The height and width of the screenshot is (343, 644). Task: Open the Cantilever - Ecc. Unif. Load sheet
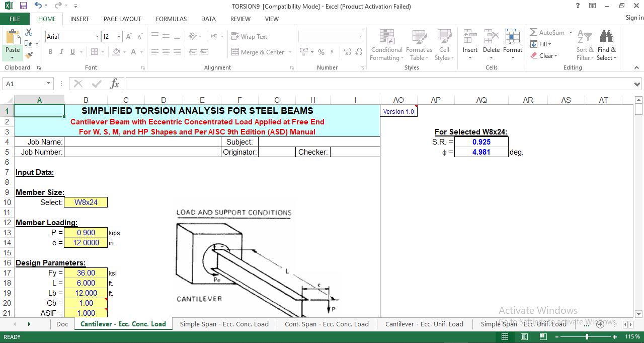pyautogui.click(x=424, y=324)
